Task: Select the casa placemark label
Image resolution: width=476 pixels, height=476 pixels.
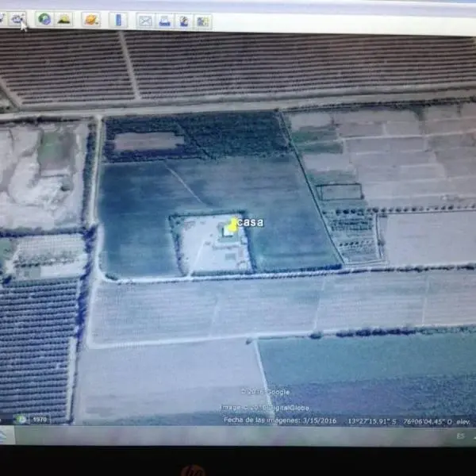Action: [x=251, y=222]
